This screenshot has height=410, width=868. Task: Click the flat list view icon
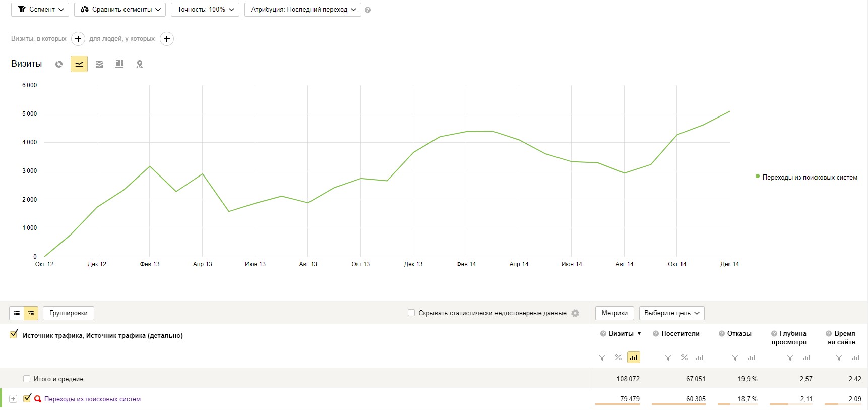pyautogui.click(x=17, y=313)
